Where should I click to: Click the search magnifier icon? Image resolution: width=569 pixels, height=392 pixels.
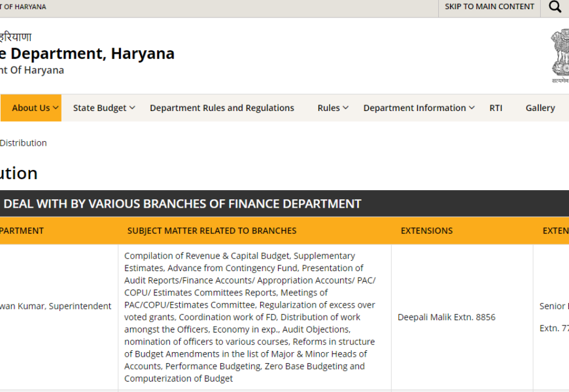[x=555, y=7]
